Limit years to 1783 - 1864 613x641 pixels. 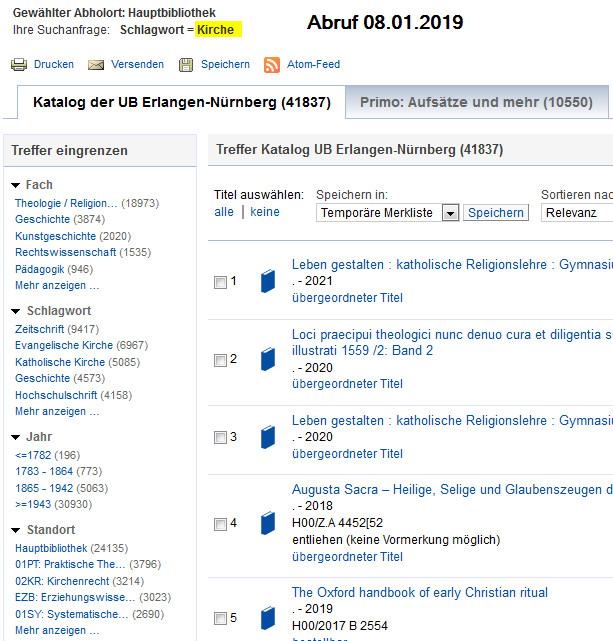tap(44, 471)
